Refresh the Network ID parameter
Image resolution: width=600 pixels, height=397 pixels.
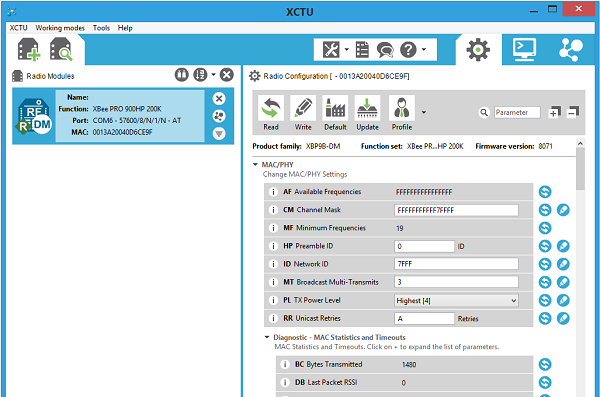pyautogui.click(x=545, y=264)
